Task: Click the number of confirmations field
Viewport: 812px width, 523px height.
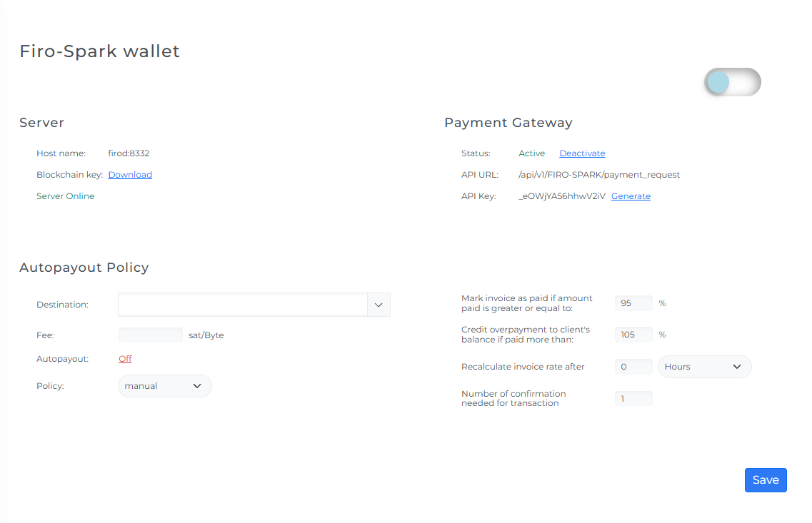Action: pyautogui.click(x=633, y=399)
